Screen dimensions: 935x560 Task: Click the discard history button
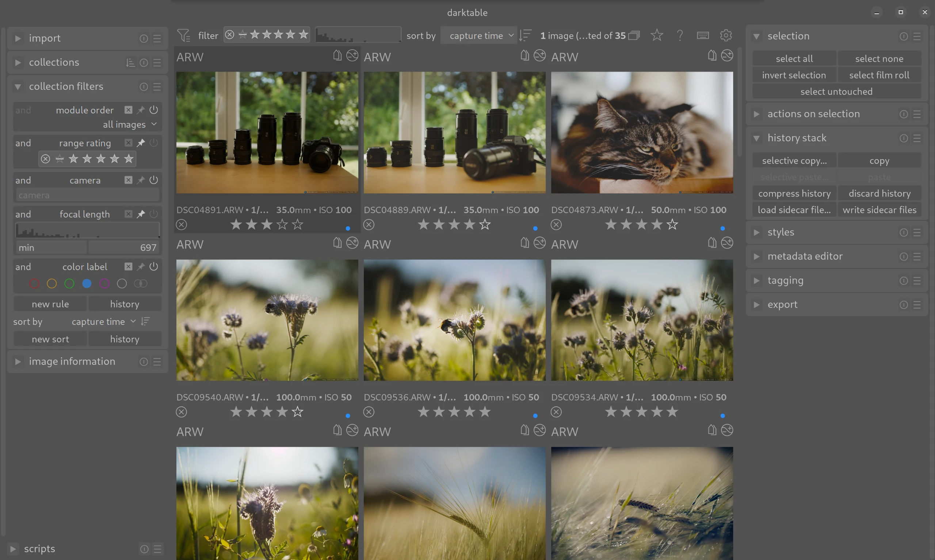point(879,193)
